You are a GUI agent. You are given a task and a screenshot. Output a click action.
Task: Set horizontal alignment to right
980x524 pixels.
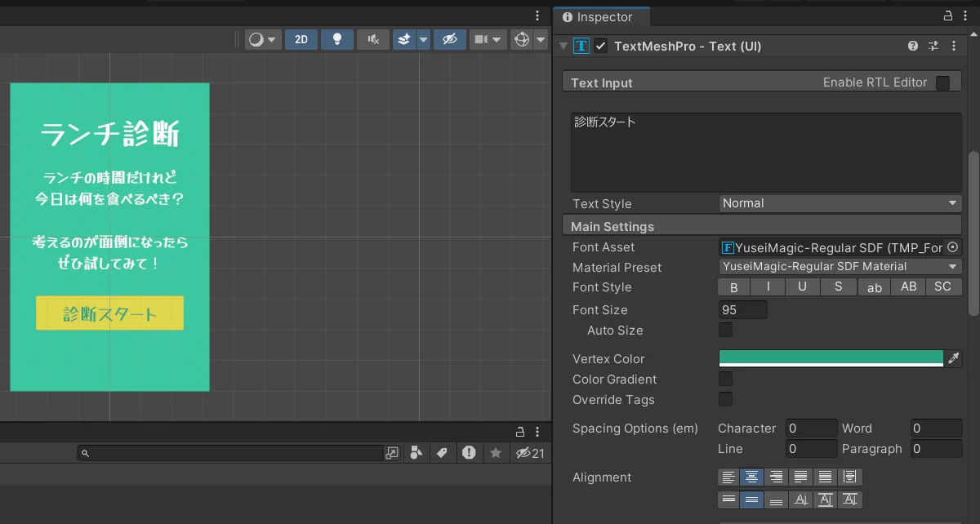777,477
